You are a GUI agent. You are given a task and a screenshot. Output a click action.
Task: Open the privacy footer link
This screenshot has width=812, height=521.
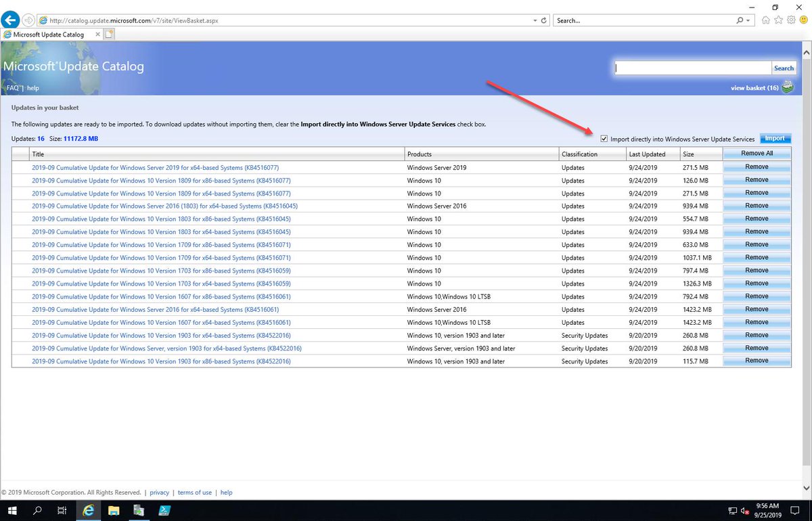[x=160, y=493]
